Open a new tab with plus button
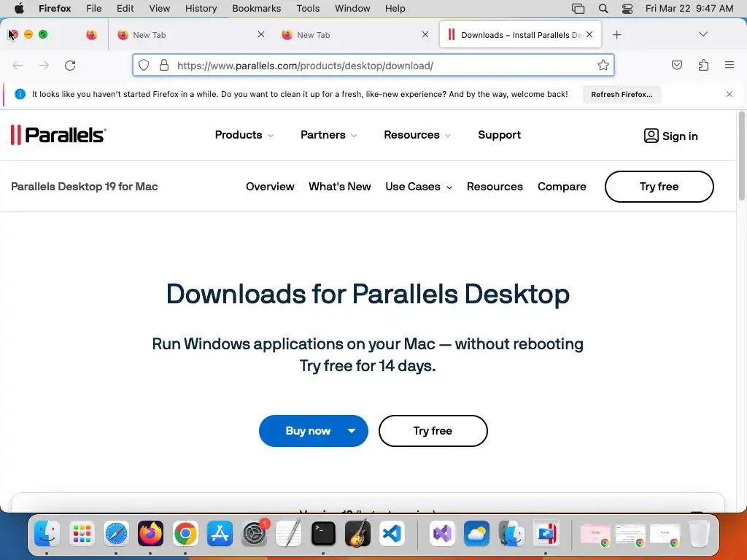This screenshot has width=747, height=560. tap(617, 35)
